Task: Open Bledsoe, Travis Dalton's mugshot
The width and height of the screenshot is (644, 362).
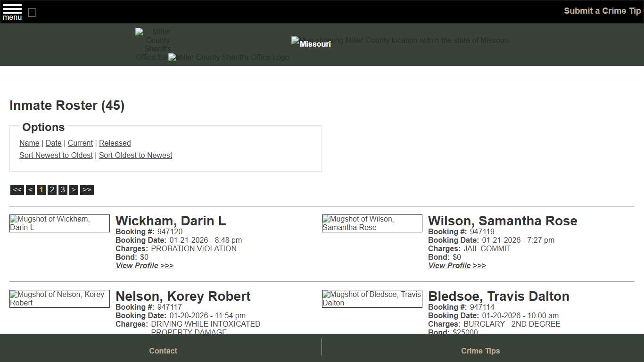Action: click(372, 298)
